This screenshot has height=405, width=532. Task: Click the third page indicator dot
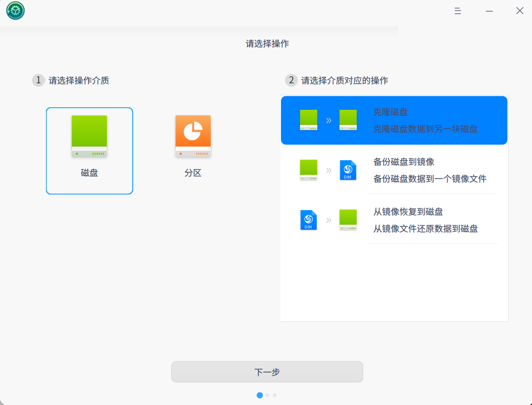(275, 395)
